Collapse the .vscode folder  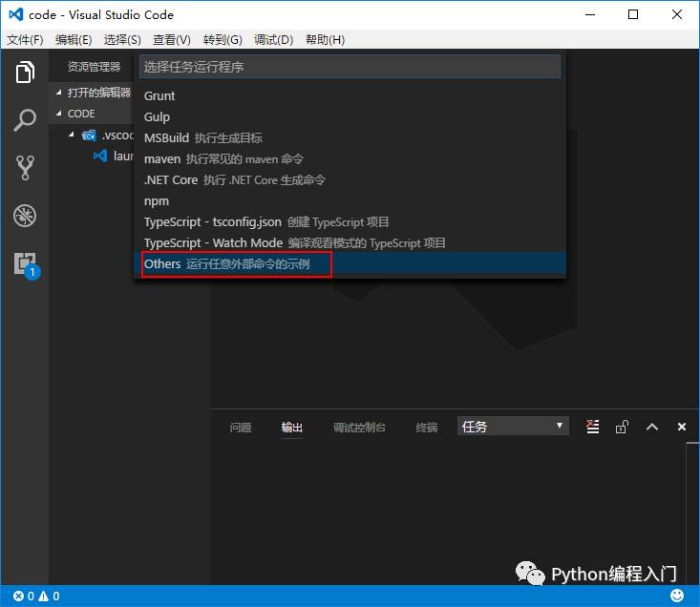coord(72,135)
